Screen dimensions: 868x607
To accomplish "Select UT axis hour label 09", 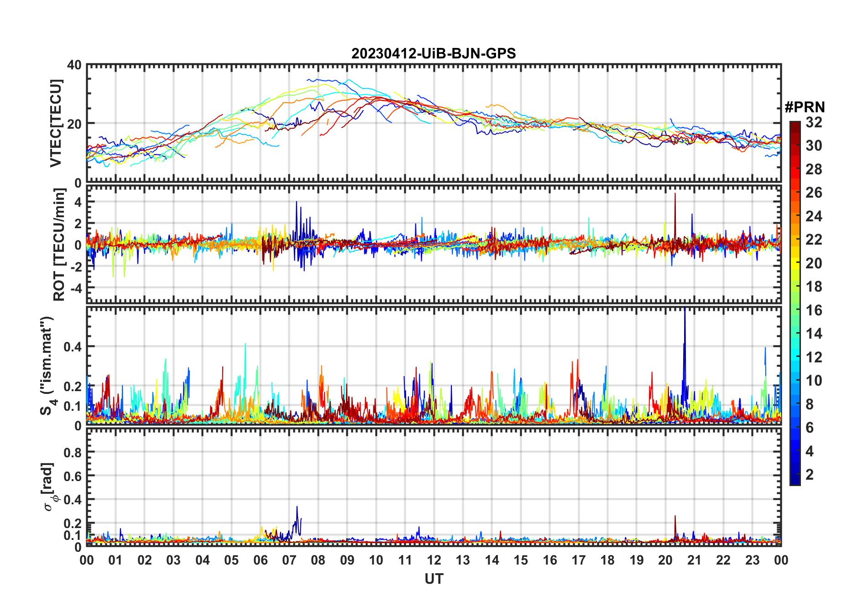I will click(347, 560).
